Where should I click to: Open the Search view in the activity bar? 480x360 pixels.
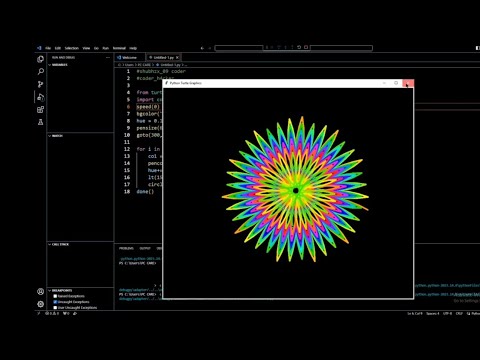tap(40, 72)
